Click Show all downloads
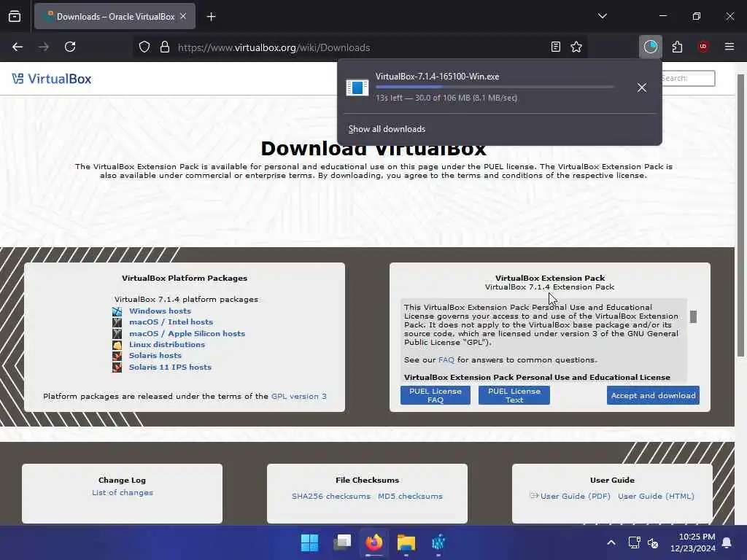 pos(387,129)
